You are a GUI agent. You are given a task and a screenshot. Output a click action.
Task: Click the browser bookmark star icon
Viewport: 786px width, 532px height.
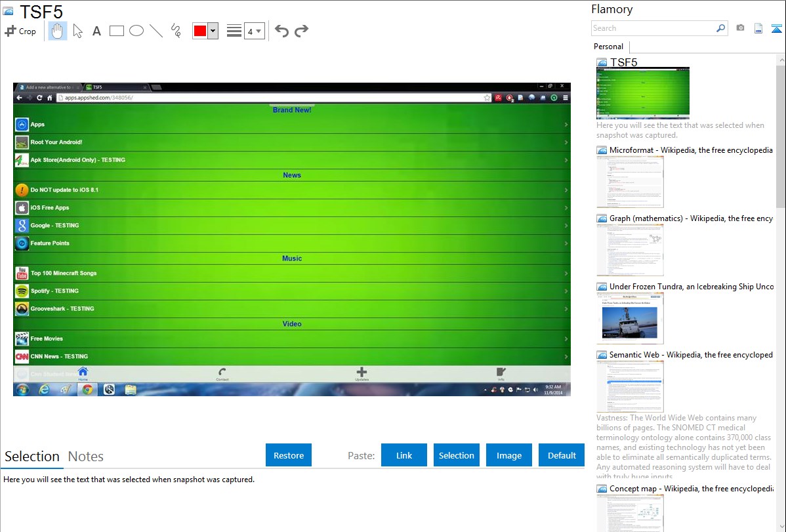pyautogui.click(x=487, y=98)
